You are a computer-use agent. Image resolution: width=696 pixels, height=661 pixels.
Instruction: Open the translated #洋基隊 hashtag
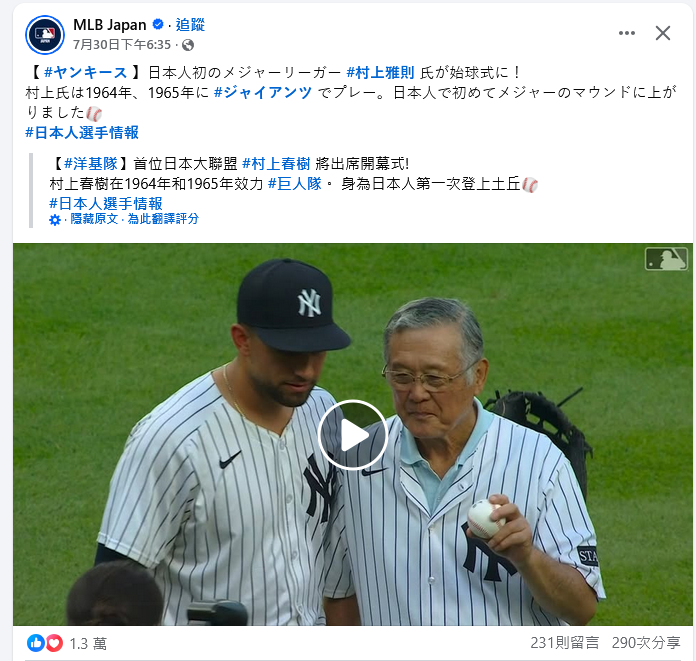[x=91, y=164]
